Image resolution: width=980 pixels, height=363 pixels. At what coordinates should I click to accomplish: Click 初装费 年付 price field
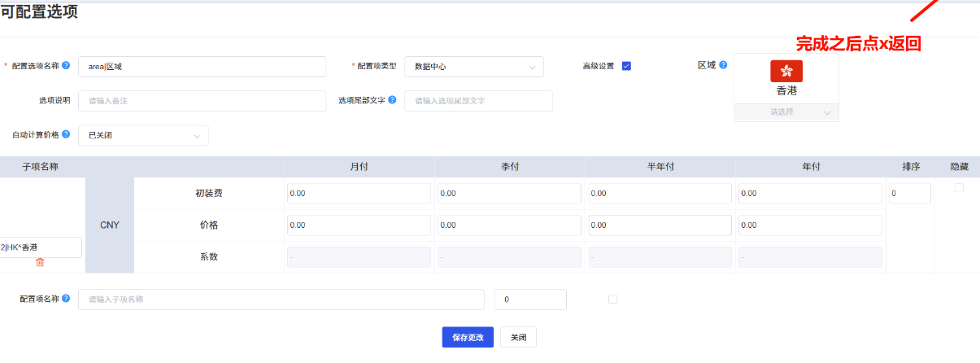coord(810,194)
